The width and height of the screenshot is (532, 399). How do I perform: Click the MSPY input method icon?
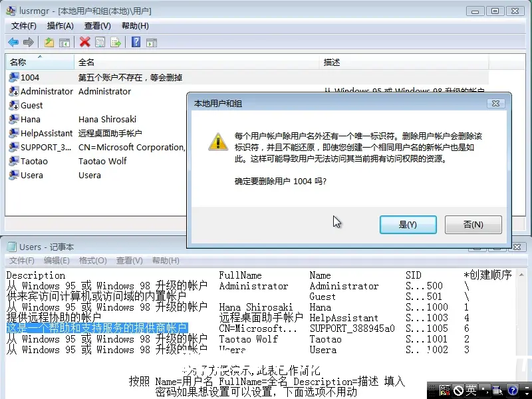[444, 390]
